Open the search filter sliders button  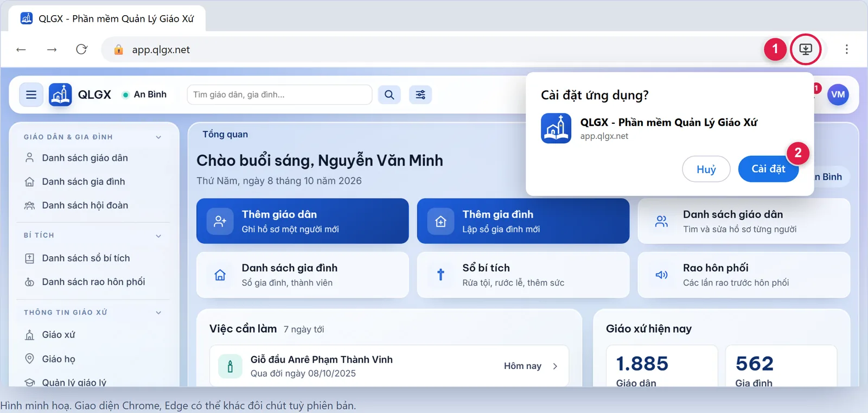tap(420, 94)
